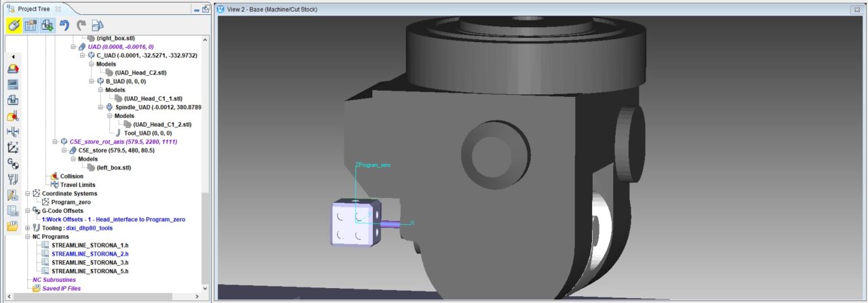This screenshot has height=303, width=868.
Task: Select the Project Tree tab
Action: pyautogui.click(x=33, y=9)
